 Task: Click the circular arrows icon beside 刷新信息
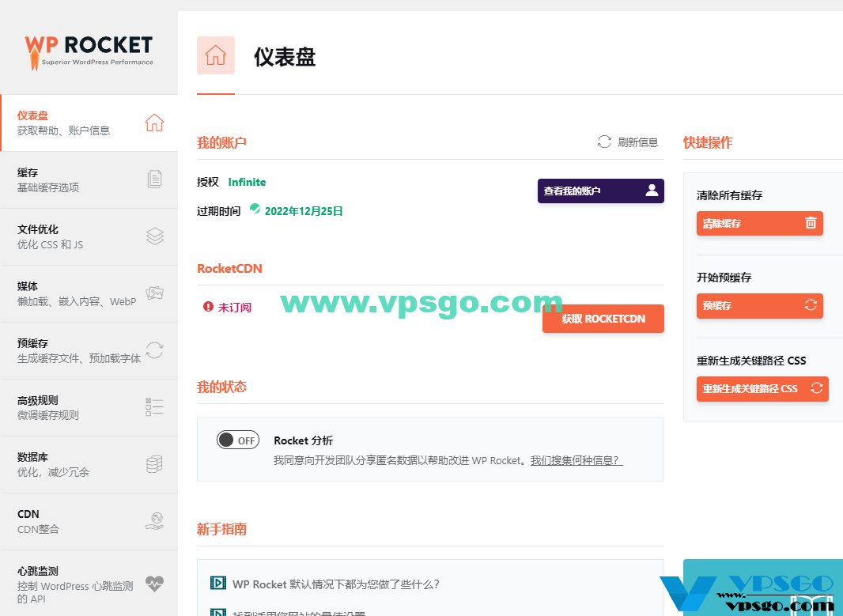(x=604, y=142)
